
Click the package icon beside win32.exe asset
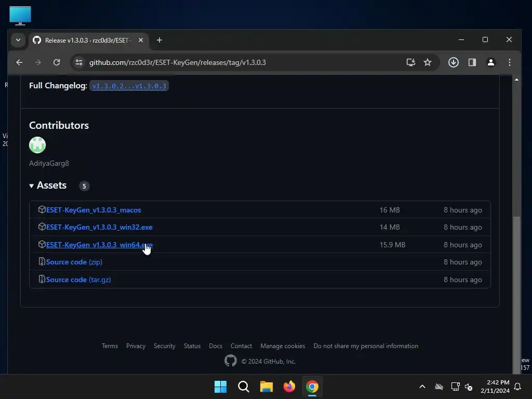click(42, 227)
